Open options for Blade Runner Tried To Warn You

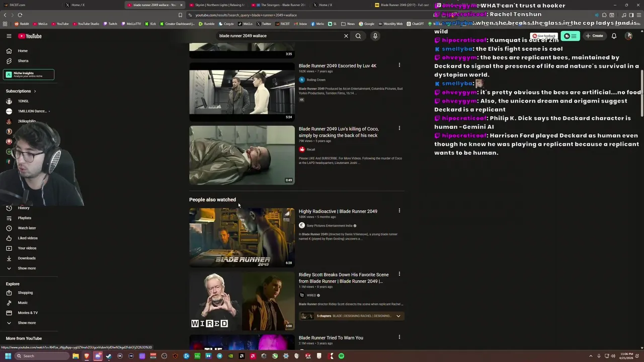tap(399, 337)
